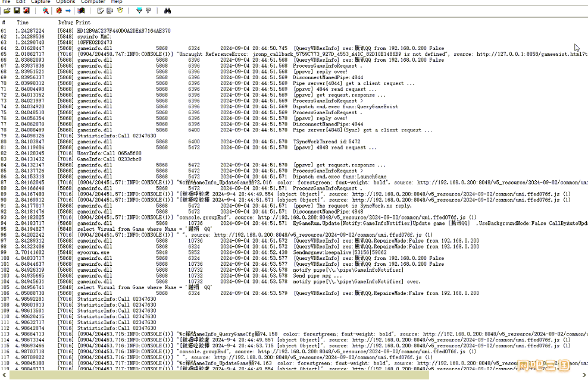
Task: Select row 69 'DisconnectNamedPipe:4844'
Action: 294,77
